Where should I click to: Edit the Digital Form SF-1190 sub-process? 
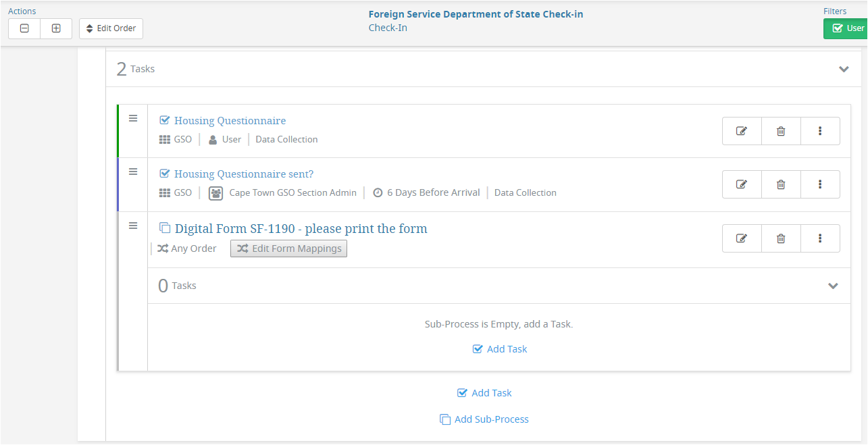[x=742, y=238]
